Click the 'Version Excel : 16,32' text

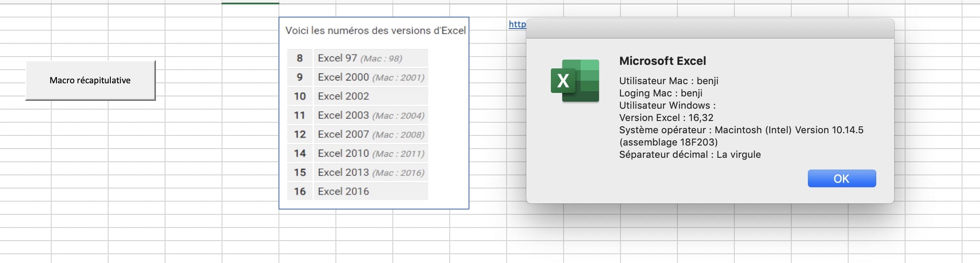pyautogui.click(x=666, y=117)
